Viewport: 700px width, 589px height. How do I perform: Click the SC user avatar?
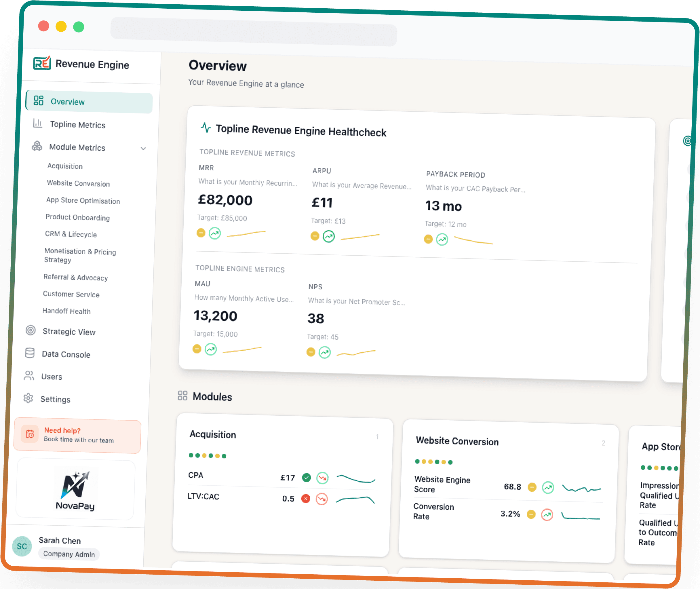pyautogui.click(x=22, y=546)
